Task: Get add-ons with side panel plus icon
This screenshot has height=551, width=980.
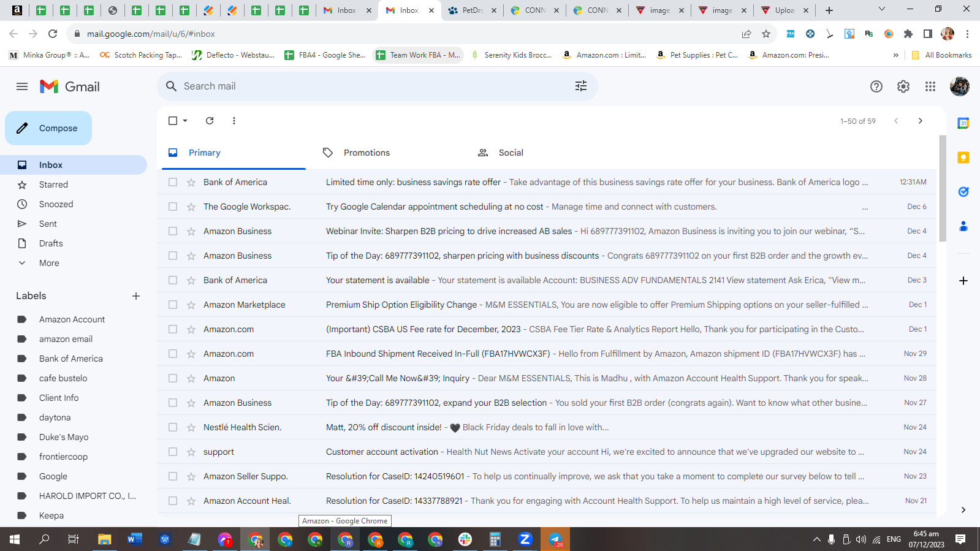Action: coord(963,281)
